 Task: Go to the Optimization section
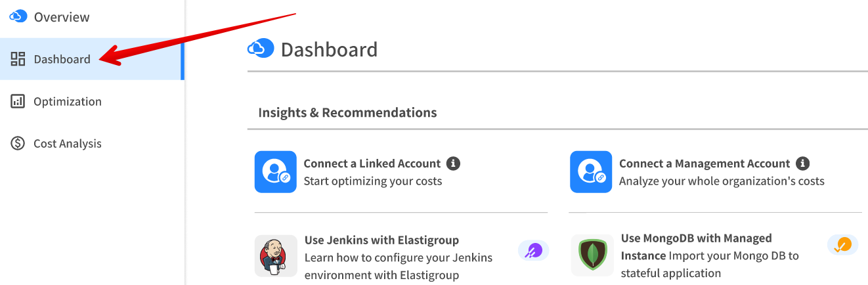pyautogui.click(x=68, y=101)
